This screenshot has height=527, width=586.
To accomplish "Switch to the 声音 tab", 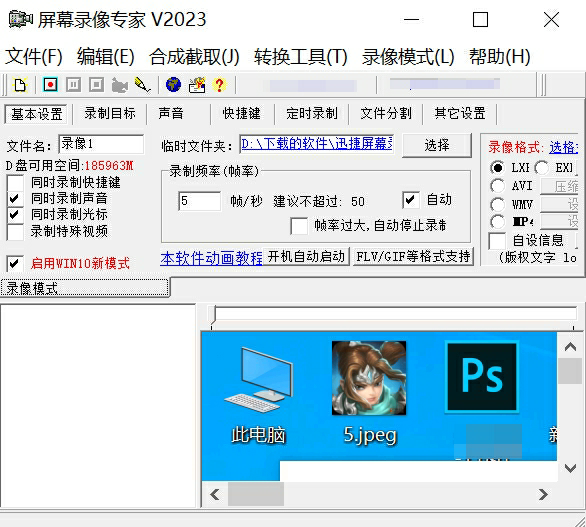I will (x=171, y=113).
